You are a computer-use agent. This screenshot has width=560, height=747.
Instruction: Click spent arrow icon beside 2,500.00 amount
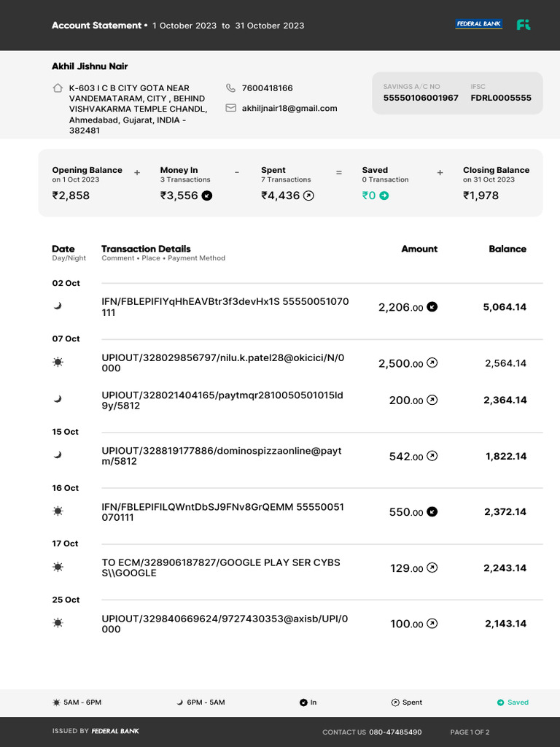pos(432,363)
